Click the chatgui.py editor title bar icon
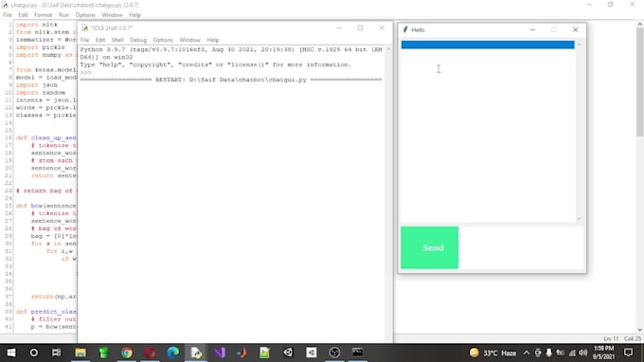 tap(5, 5)
